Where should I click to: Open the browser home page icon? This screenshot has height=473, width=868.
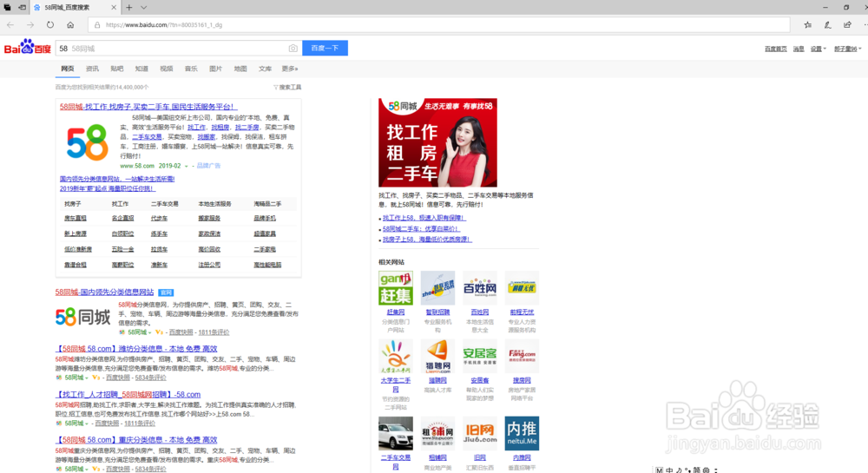[70, 25]
